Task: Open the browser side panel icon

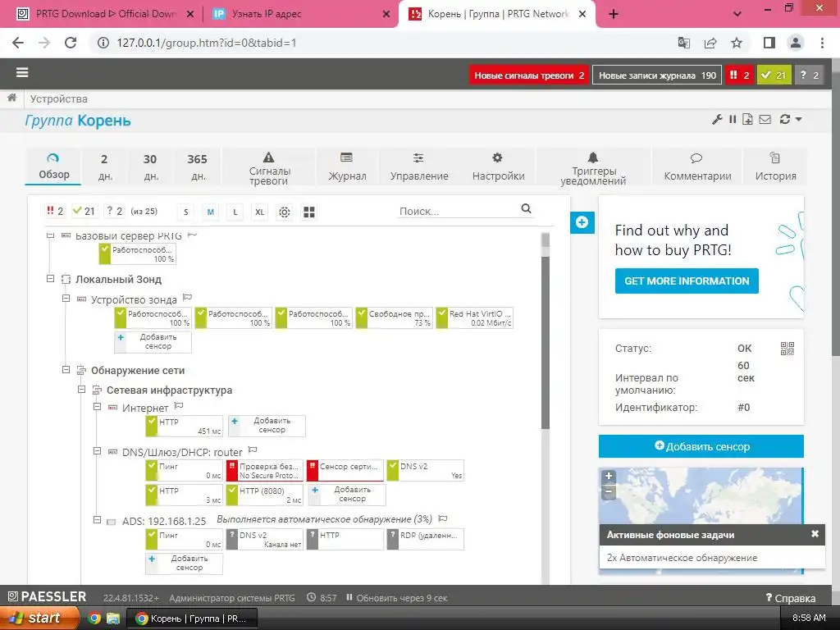Action: [x=769, y=43]
